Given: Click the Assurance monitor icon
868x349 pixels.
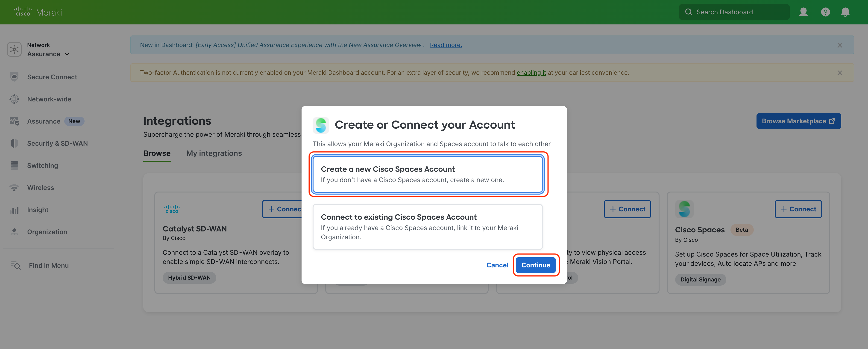Looking at the screenshot, I should coord(14,121).
